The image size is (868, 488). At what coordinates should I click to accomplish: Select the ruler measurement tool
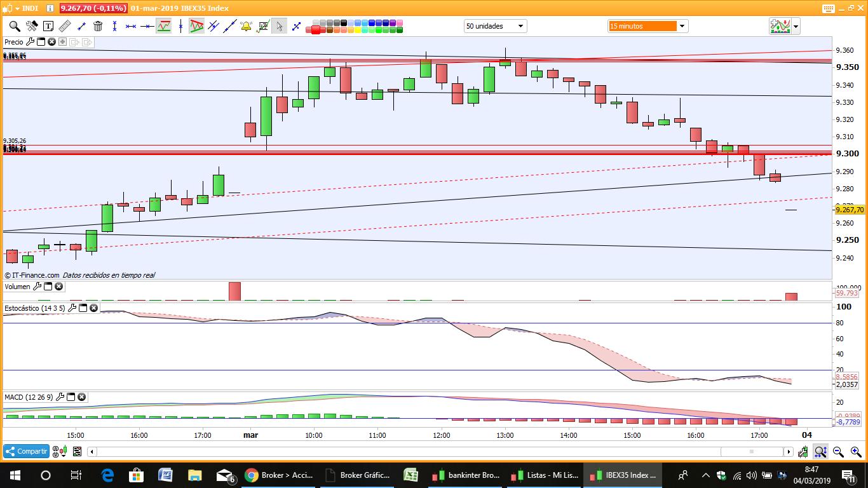(65, 26)
